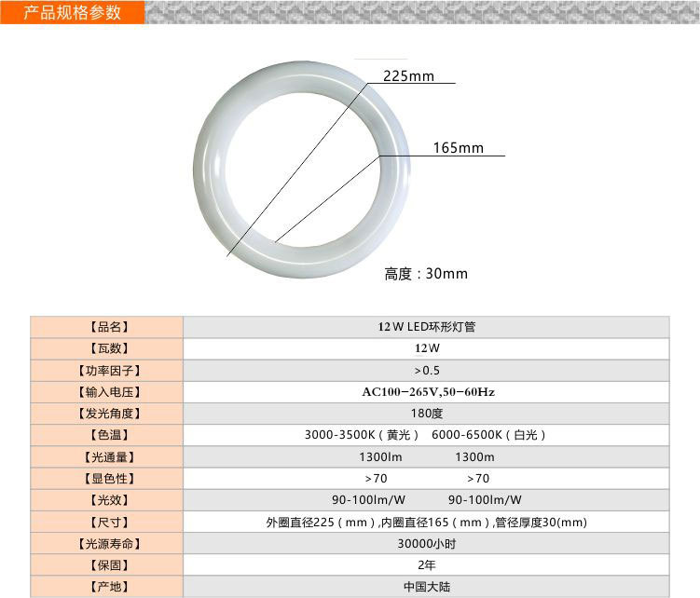
Task: Click the 【功率因子】 row label
Action: (x=107, y=370)
